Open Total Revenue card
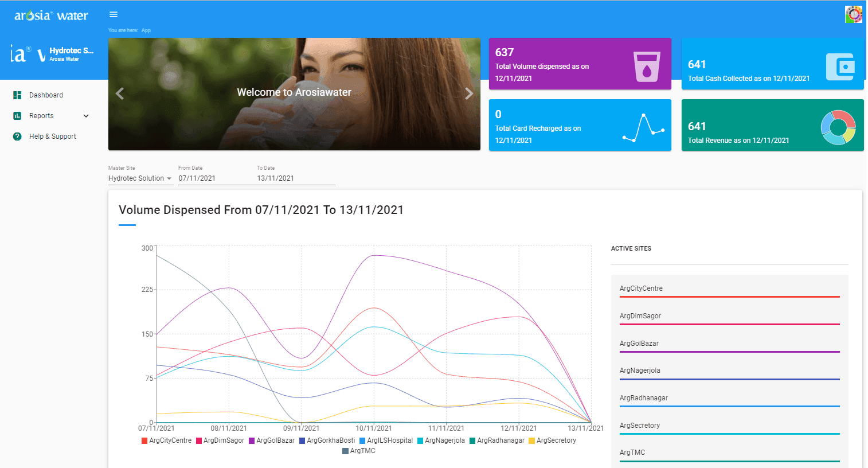This screenshot has width=868, height=468. pyautogui.click(x=772, y=125)
